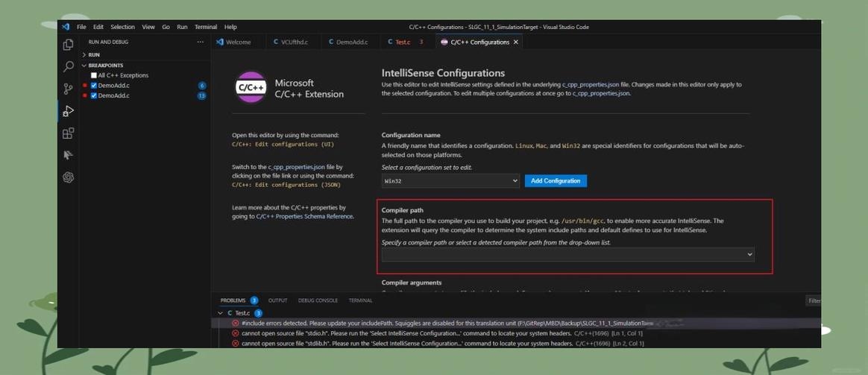
Task: Open the Compiler path dropdown
Action: [568, 254]
